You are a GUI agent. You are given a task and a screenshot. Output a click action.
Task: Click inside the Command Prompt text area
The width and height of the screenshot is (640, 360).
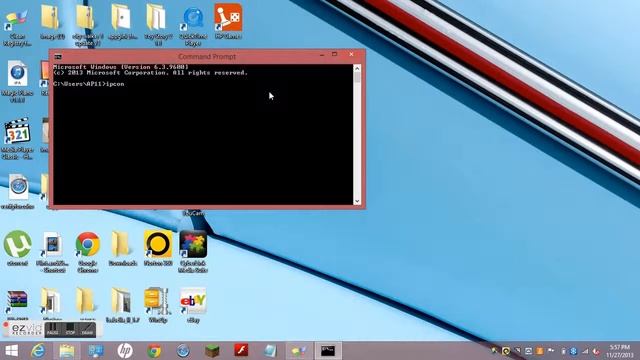point(203,135)
